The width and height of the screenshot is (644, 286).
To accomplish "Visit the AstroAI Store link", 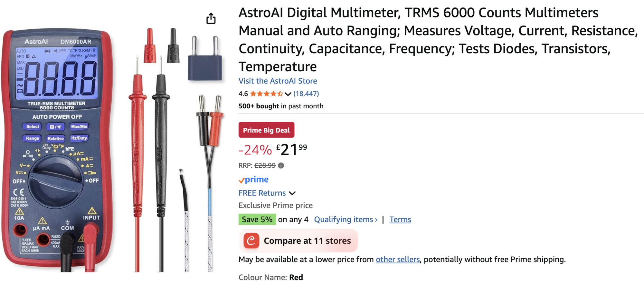I will [x=278, y=81].
